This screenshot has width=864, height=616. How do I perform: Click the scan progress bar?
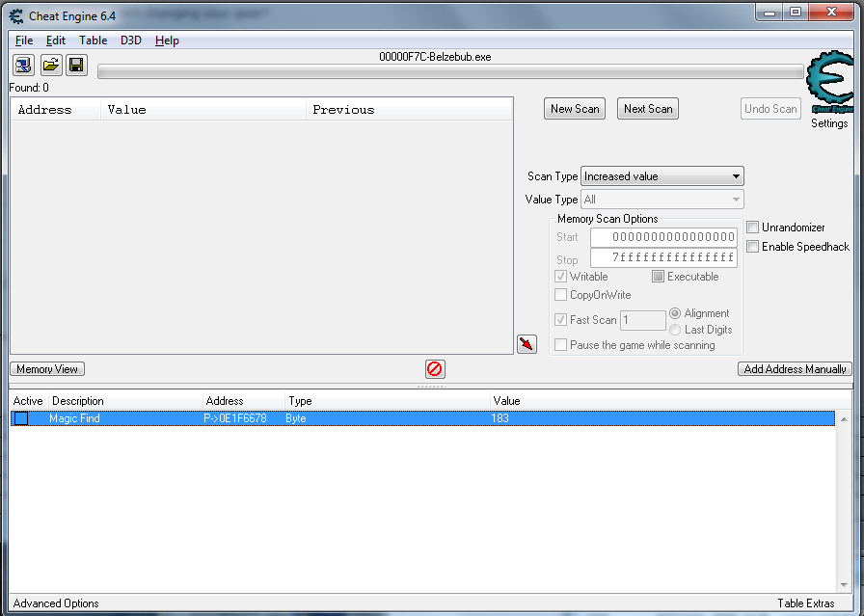tap(450, 71)
